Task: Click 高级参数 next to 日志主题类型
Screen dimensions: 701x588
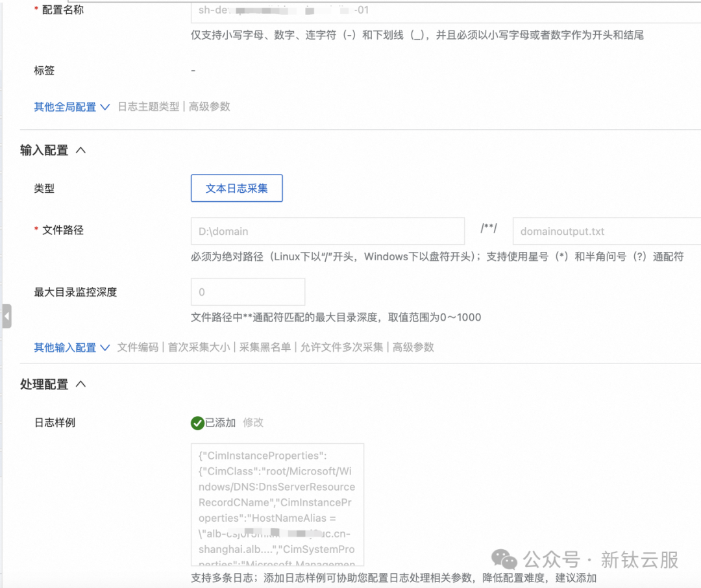Action: click(x=209, y=107)
